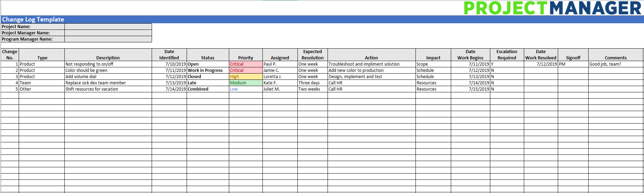Select cell 'Add volume dial'
Viewport: 644px width, 193px height.
point(108,77)
